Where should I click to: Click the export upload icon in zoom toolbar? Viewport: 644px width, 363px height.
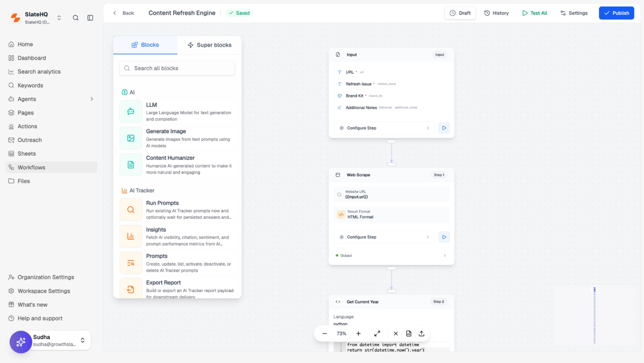pos(421,334)
